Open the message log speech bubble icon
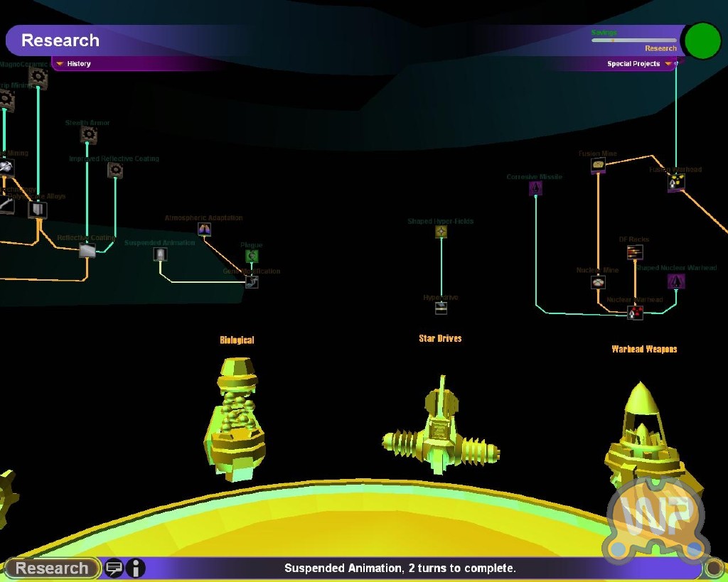728x582 pixels. coord(114,568)
